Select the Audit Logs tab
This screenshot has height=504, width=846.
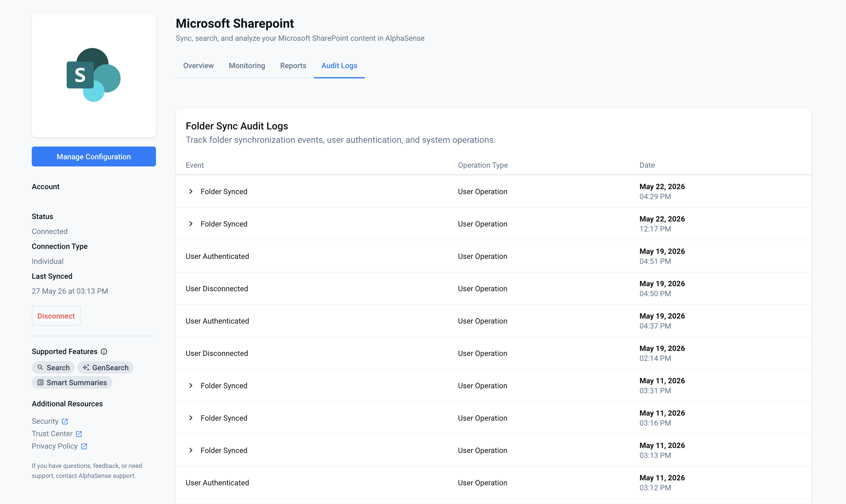click(339, 66)
